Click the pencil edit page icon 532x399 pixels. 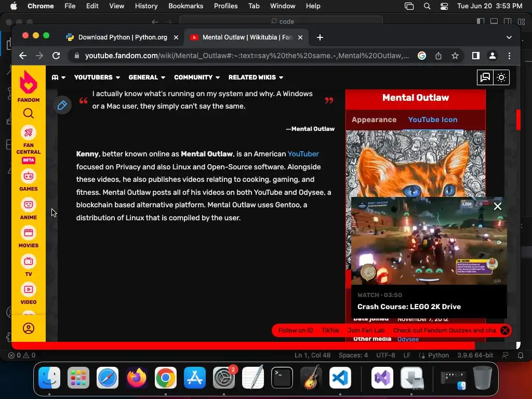point(62,105)
